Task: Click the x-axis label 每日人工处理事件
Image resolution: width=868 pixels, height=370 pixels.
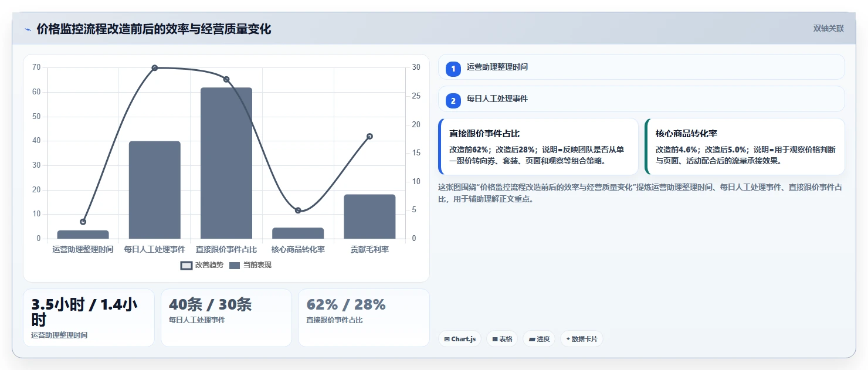Action: click(155, 249)
